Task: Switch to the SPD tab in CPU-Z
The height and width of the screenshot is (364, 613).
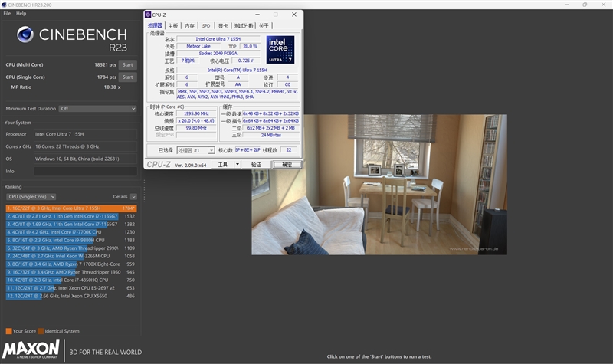Action: coord(205,26)
